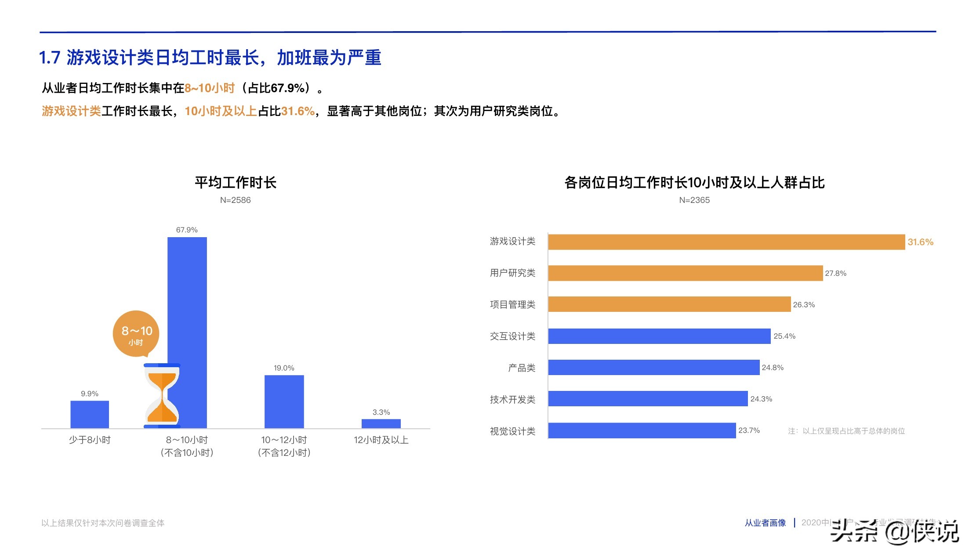The height and width of the screenshot is (560, 976).
Task: Click the blue bar for 8~10小时
Action: 187,332
